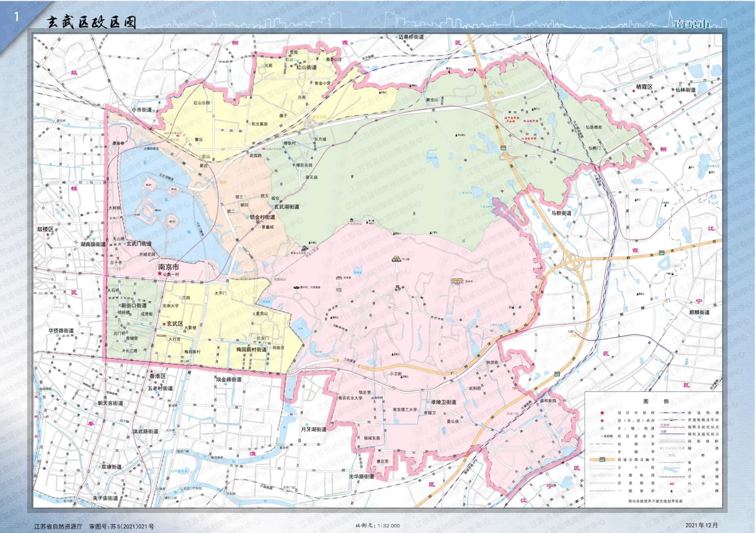Image resolution: width=756 pixels, height=533 pixels.
Task: Select the 梅园新村街道 label
Action: (x=251, y=349)
